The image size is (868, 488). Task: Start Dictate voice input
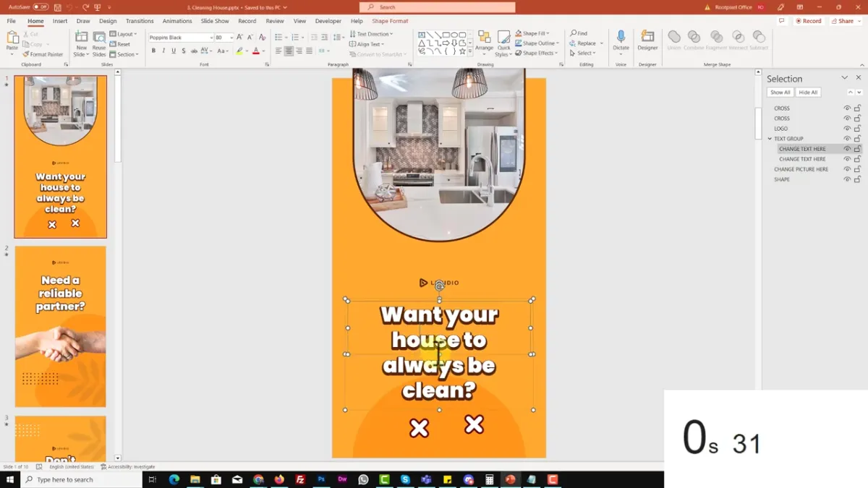pyautogui.click(x=621, y=41)
